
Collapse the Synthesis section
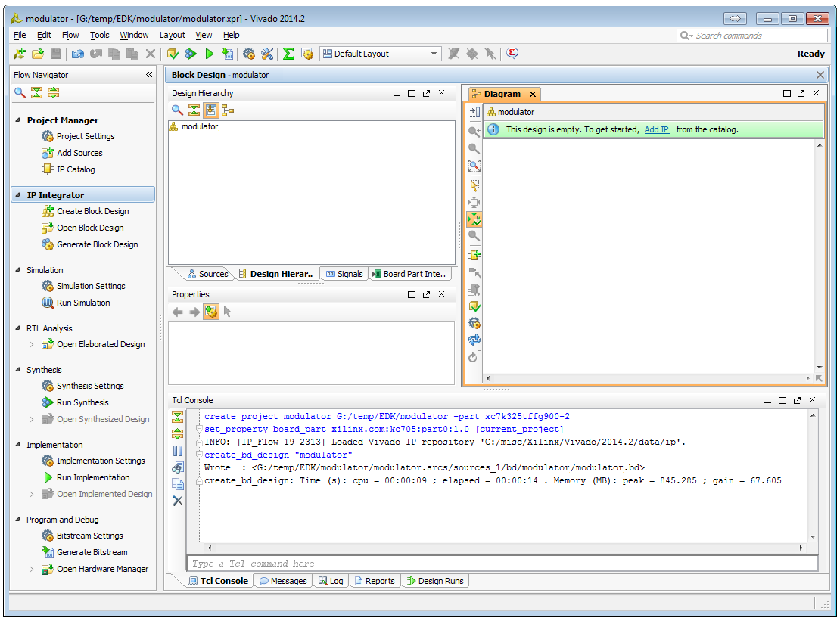17,370
